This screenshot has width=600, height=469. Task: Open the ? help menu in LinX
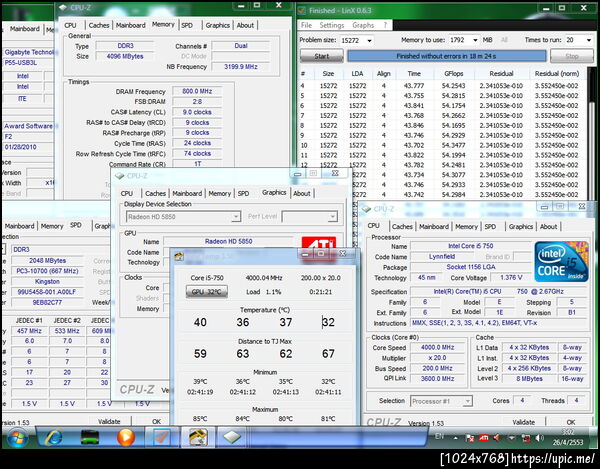385,25
